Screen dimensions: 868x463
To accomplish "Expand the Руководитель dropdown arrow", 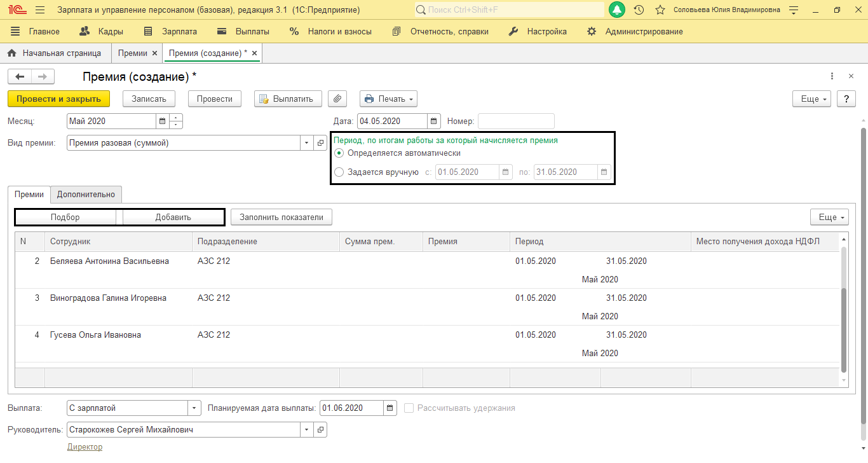I will [308, 430].
